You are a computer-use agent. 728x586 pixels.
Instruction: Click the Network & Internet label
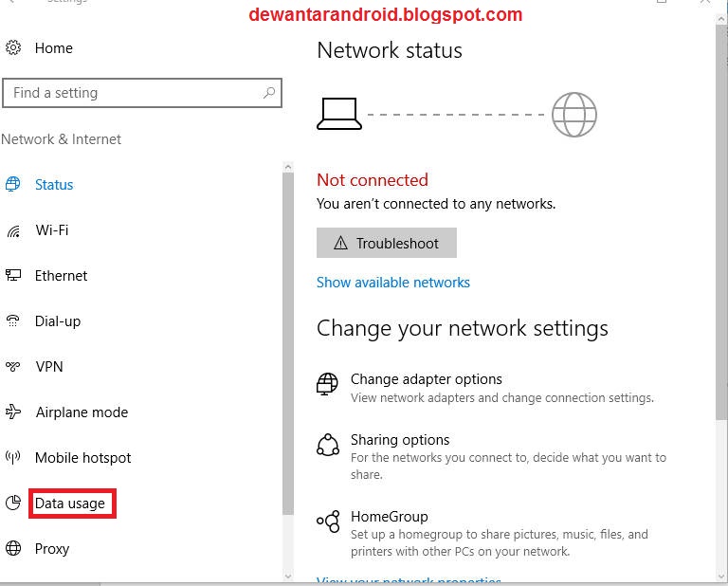point(61,139)
